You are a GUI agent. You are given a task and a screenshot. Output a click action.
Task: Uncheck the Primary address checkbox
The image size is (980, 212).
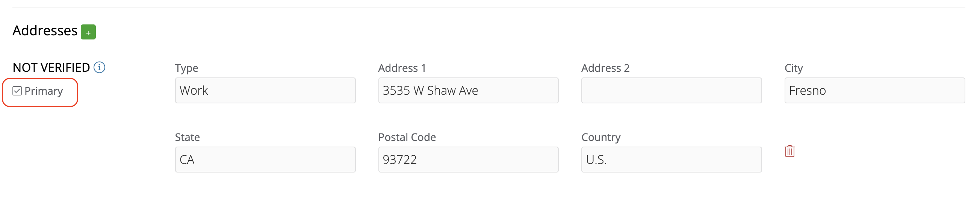[17, 91]
